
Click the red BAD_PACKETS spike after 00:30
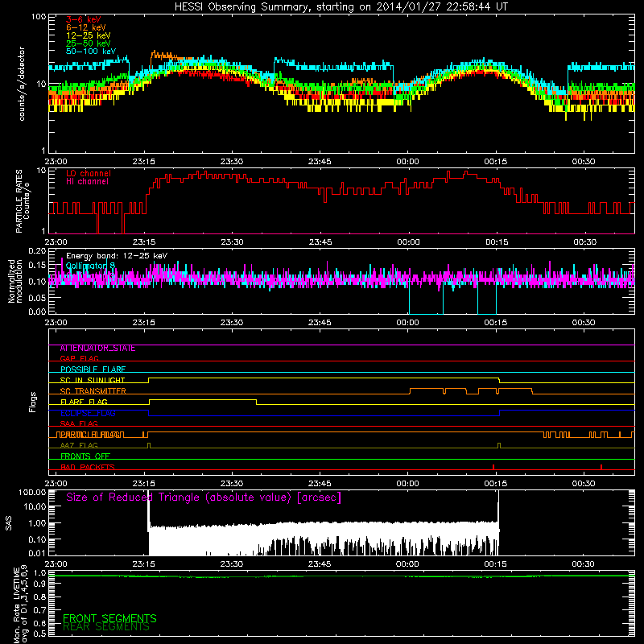pyautogui.click(x=601, y=467)
